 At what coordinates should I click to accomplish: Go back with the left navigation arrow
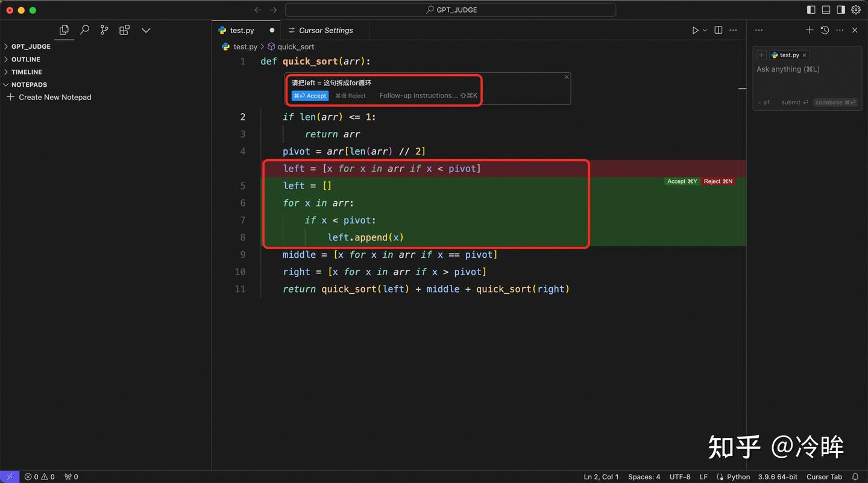(258, 10)
